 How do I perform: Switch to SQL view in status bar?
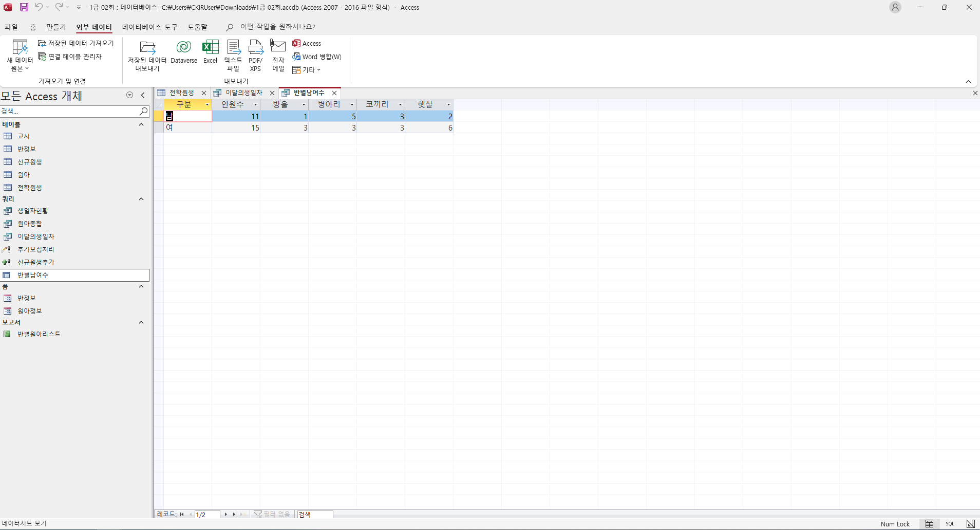(x=950, y=524)
